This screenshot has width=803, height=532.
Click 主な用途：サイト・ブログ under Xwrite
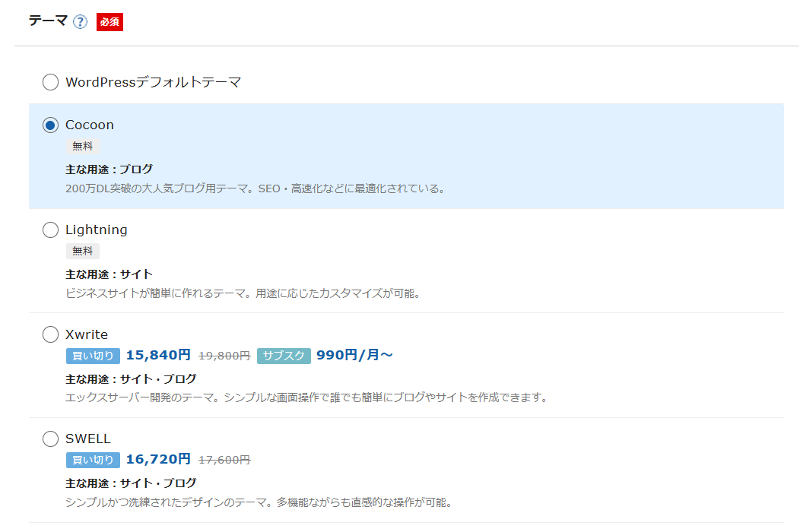[131, 379]
